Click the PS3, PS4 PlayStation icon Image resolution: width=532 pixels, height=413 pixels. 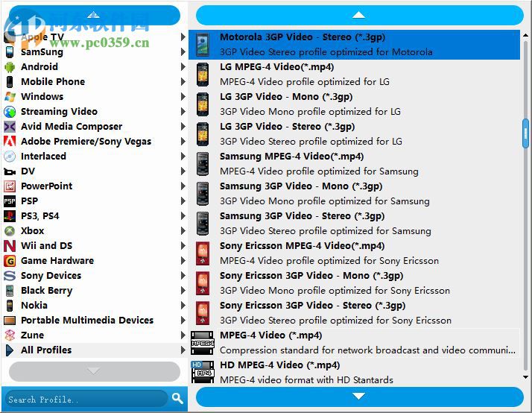(10, 216)
